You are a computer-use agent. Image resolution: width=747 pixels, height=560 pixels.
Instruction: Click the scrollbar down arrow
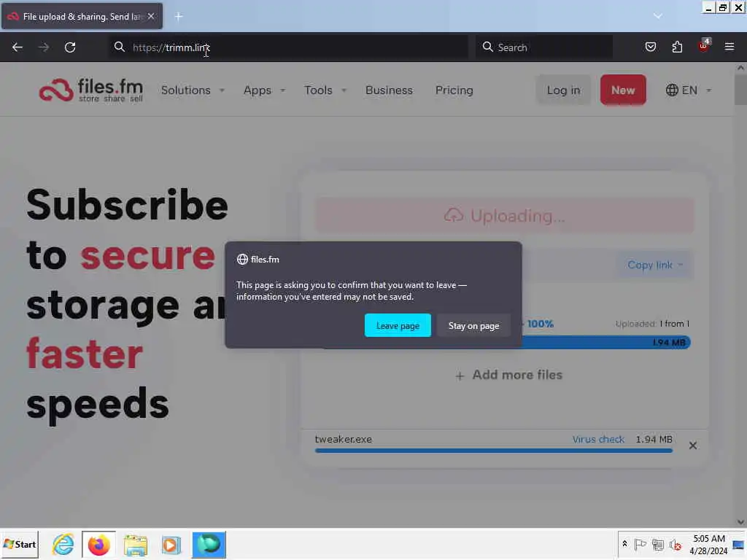click(740, 522)
